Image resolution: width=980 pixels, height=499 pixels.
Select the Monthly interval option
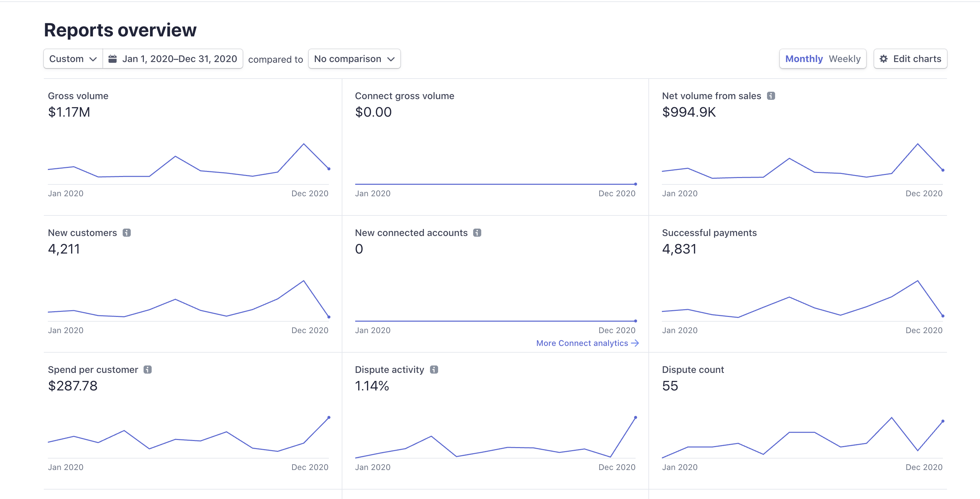[x=803, y=59]
